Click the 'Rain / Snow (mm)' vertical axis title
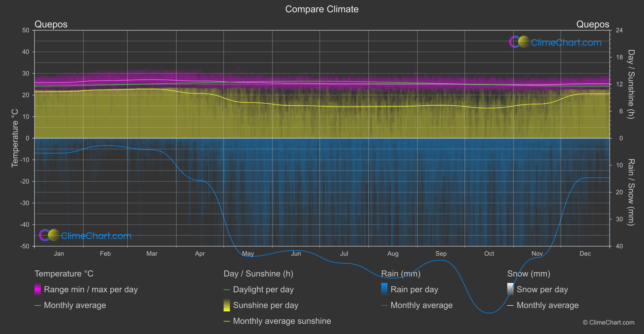This screenshot has height=334, width=644. [631, 192]
